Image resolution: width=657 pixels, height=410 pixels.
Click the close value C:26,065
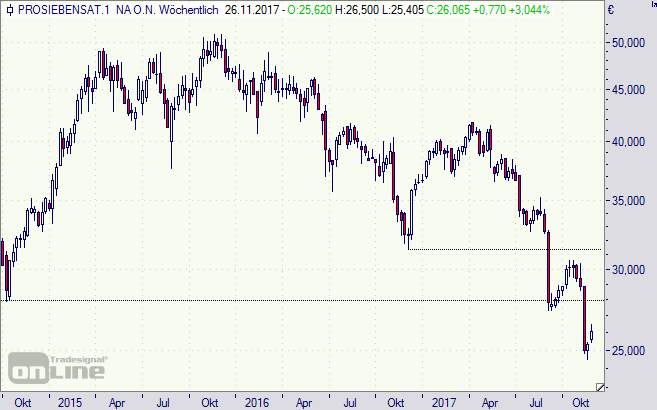(448, 10)
